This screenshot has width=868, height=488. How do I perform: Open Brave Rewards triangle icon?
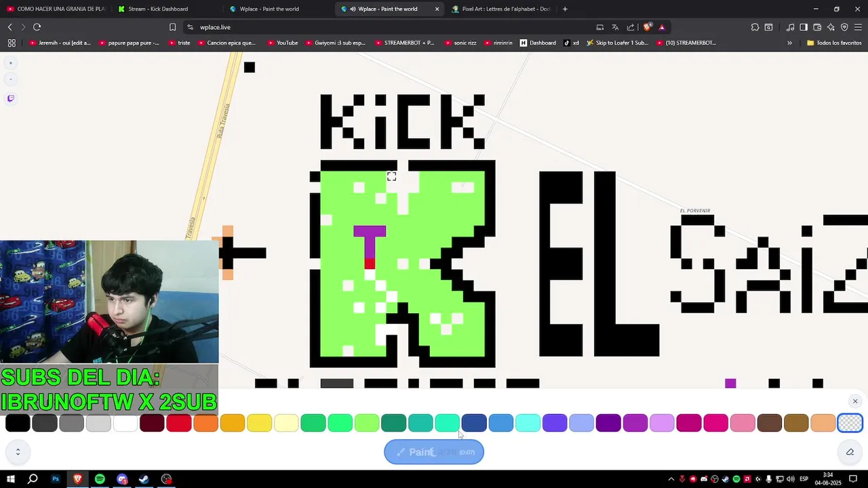[x=662, y=27]
